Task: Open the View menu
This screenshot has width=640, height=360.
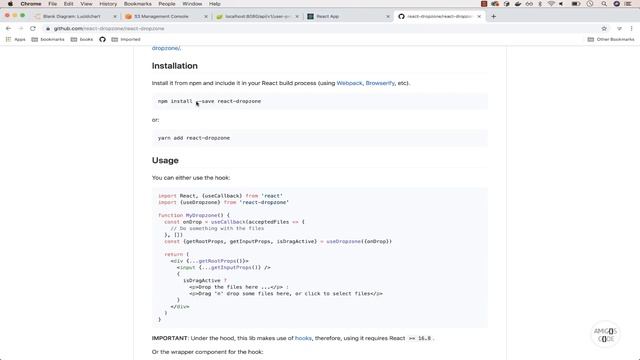Action: (x=86, y=4)
